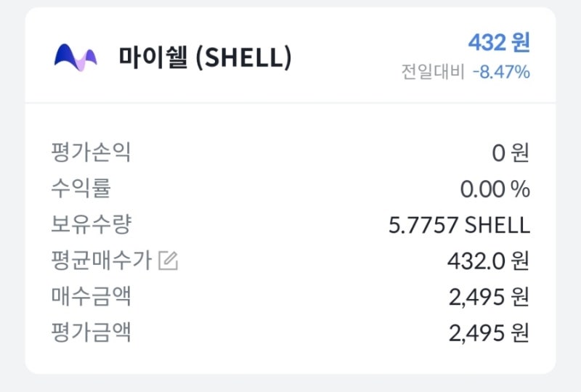Tap the current price 432 원
Image resolution: width=581 pixels, height=392 pixels.
(498, 43)
